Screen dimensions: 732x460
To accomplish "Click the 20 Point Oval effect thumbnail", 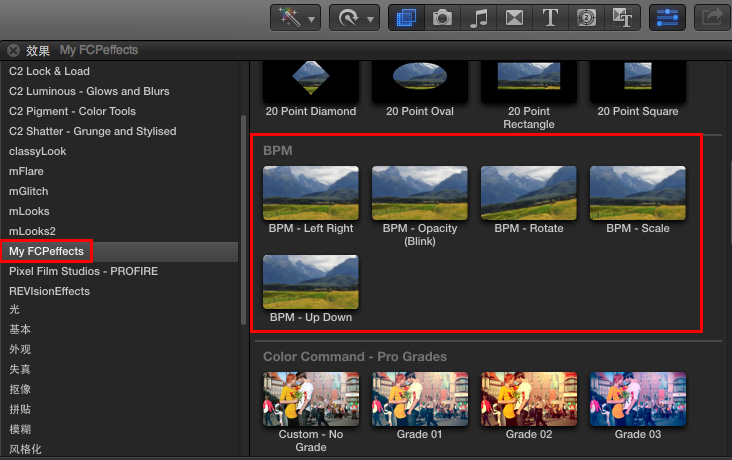I will [x=420, y=80].
